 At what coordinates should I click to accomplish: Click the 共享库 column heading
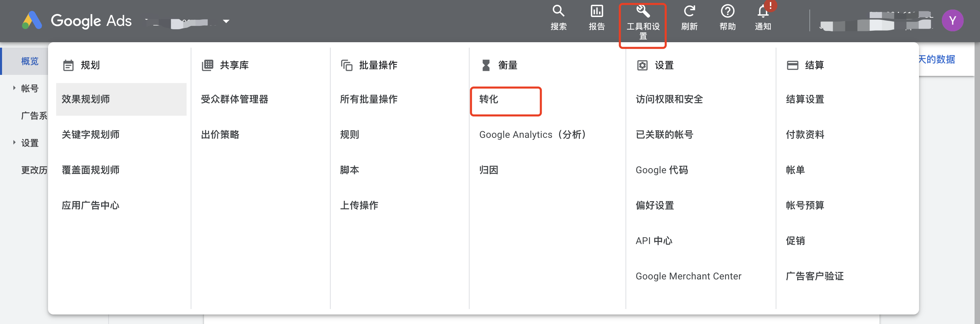click(234, 65)
